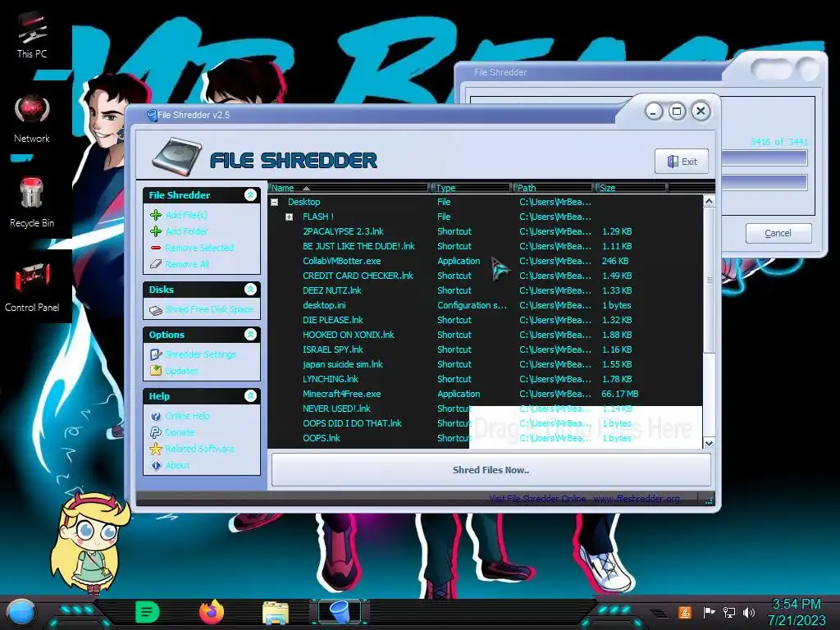Click the file list scrollbar up arrow
The height and width of the screenshot is (630, 840).
tap(709, 202)
